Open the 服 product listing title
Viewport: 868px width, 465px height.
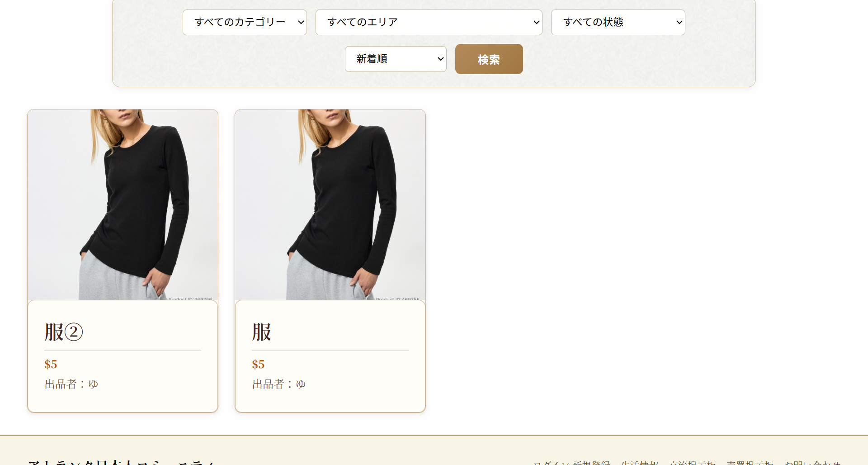pyautogui.click(x=262, y=332)
